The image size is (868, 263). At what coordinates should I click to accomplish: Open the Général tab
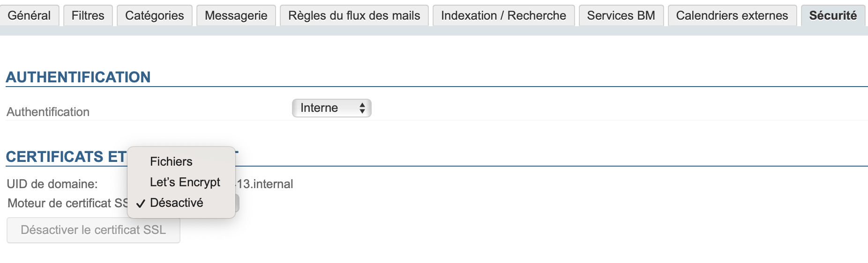(x=29, y=15)
